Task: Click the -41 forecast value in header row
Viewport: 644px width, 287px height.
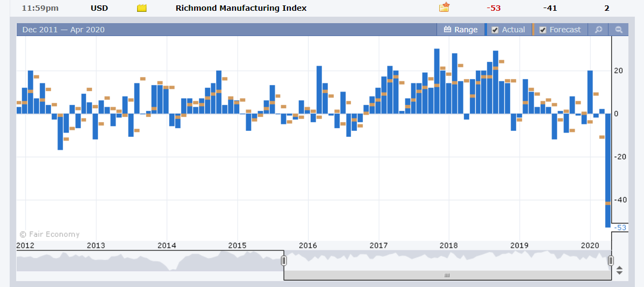Action: click(x=550, y=8)
